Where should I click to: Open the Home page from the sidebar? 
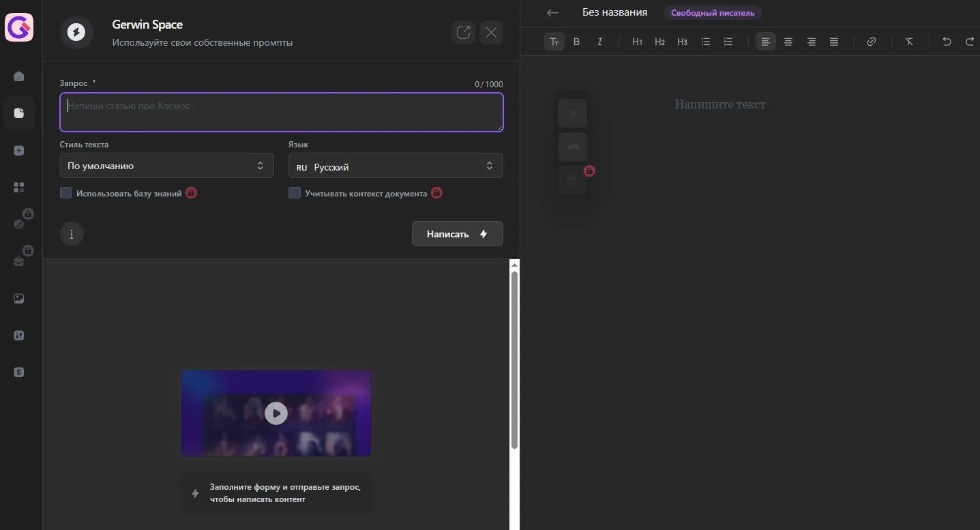point(19,76)
